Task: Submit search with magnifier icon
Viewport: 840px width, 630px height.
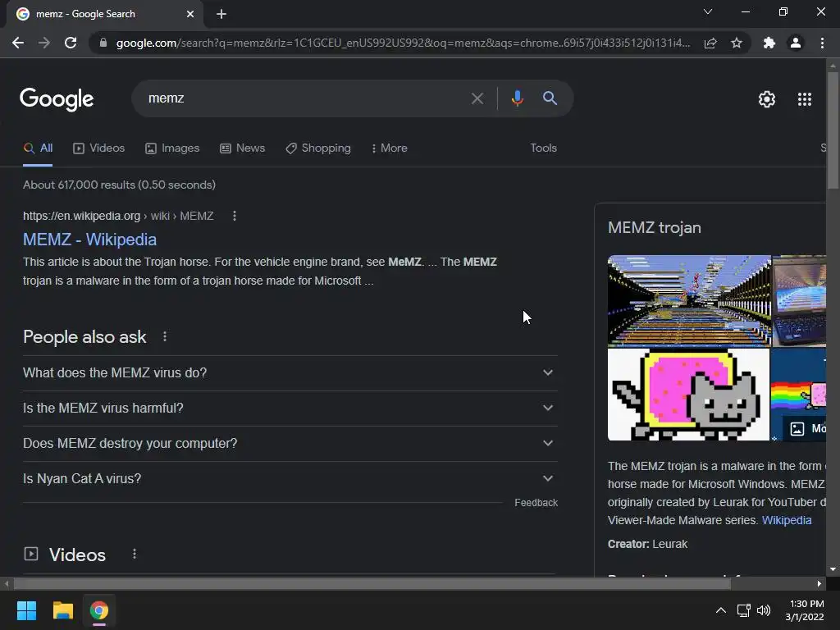Action: 550,98
